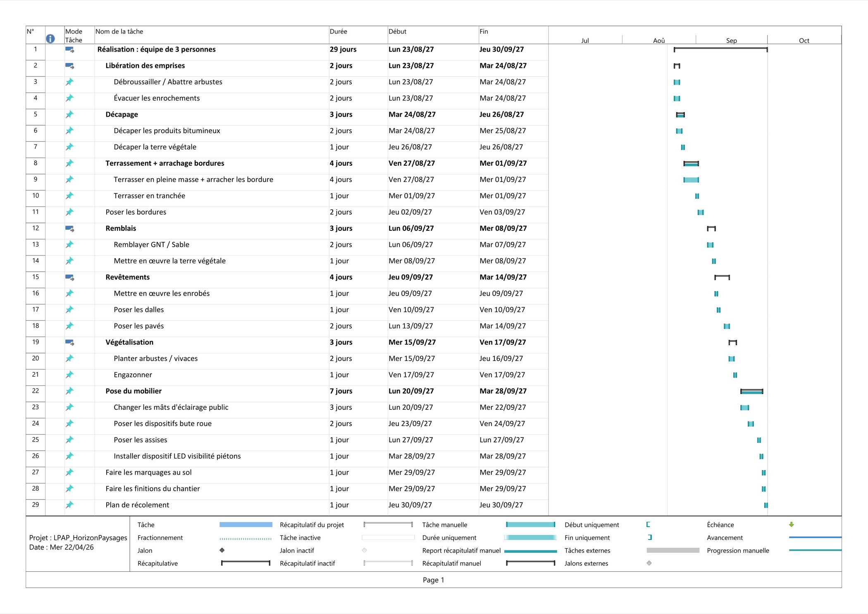Click the Jalon diamond symbol in legend

[x=222, y=550]
